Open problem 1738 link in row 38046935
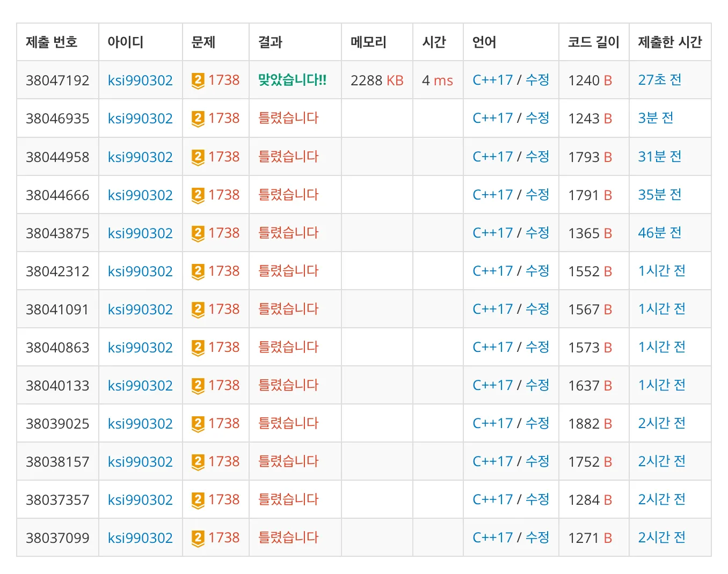This screenshot has height=574, width=728. [224, 119]
